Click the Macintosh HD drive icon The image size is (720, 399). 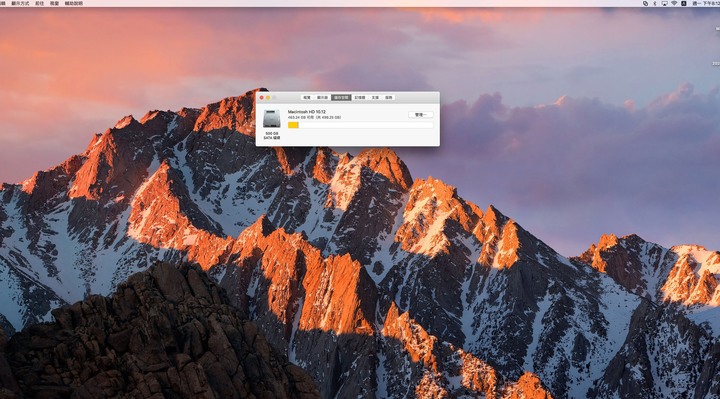(x=271, y=119)
